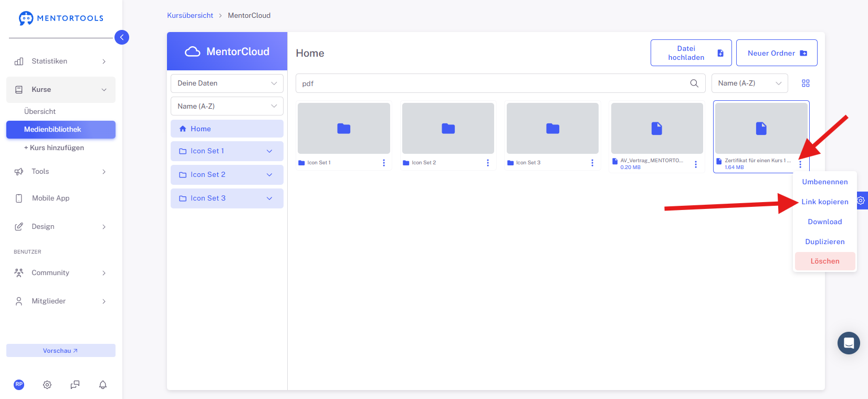Open options menu for Icon Set 2 folder

coord(488,163)
